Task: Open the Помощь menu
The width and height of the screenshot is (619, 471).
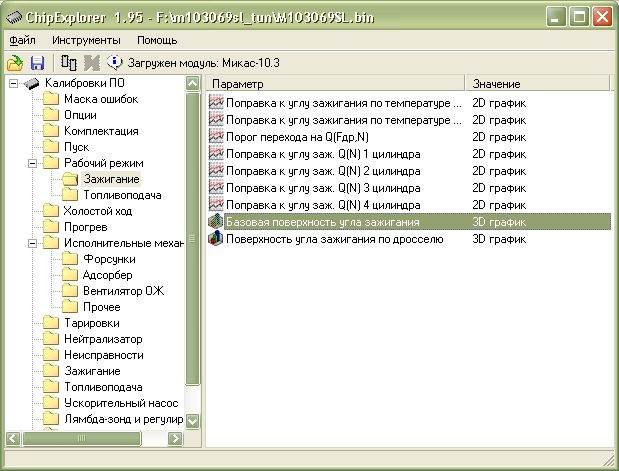Action: (x=157, y=40)
